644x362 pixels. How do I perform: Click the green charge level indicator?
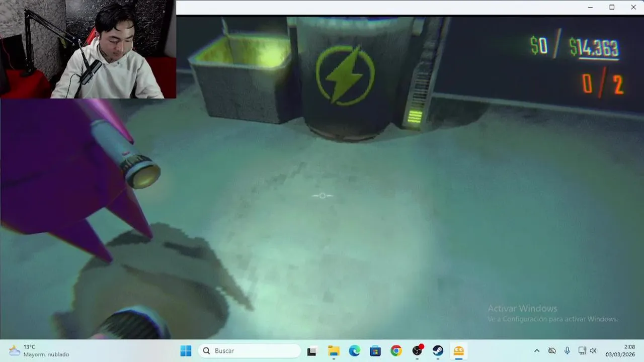pyautogui.click(x=415, y=117)
